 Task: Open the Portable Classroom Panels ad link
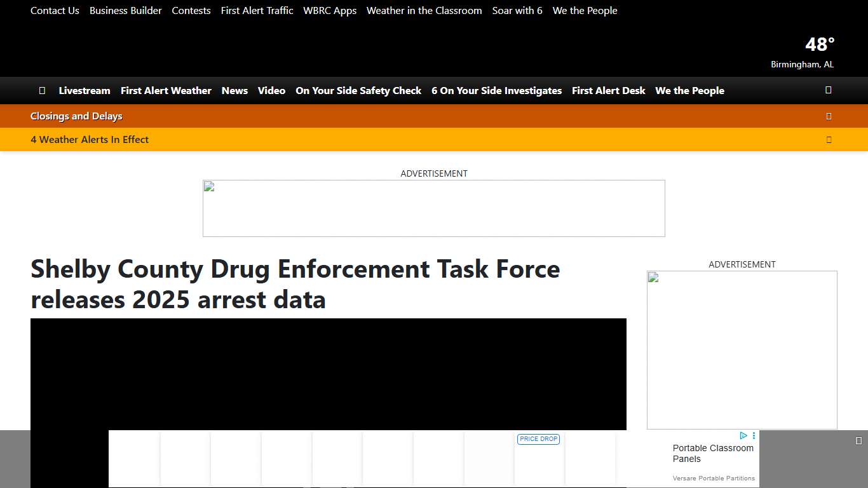(x=713, y=453)
